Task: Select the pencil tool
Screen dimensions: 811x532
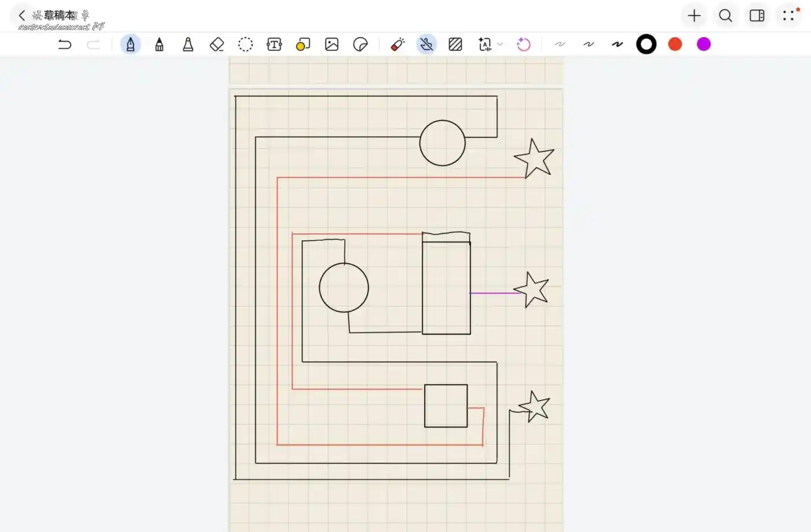Action: pos(159,45)
